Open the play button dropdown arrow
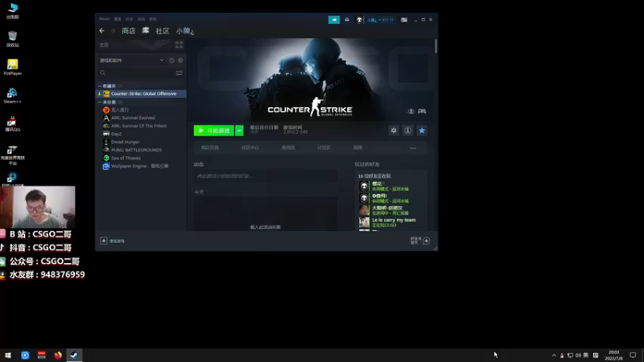The height and width of the screenshot is (362, 644). coord(239,130)
